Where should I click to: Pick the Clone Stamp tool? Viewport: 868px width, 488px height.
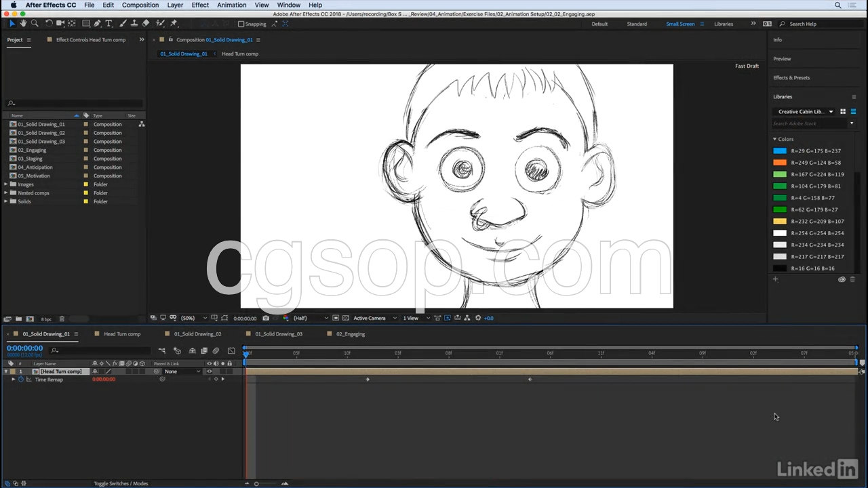[x=136, y=23]
